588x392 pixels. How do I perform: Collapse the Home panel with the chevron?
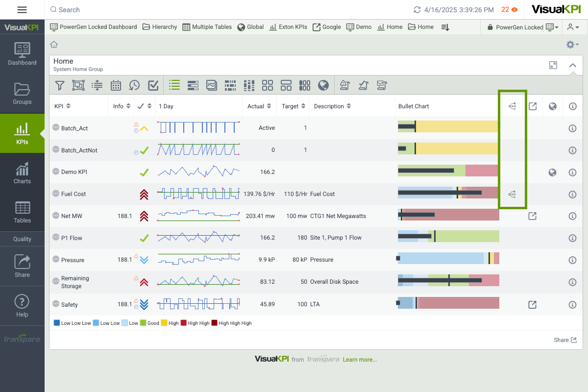tap(572, 65)
